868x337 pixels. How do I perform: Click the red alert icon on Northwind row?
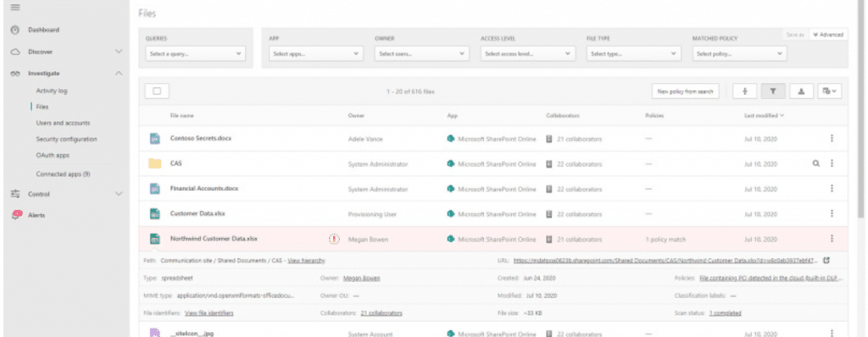tap(334, 239)
